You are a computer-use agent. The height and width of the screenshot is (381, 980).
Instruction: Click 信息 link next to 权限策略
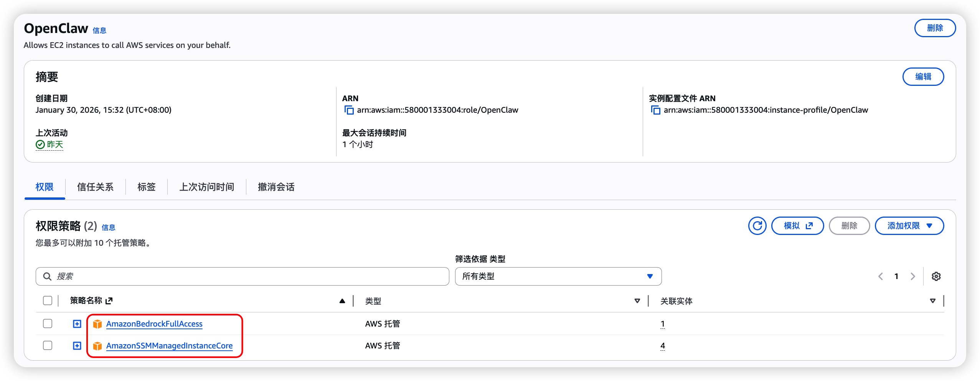click(x=108, y=228)
